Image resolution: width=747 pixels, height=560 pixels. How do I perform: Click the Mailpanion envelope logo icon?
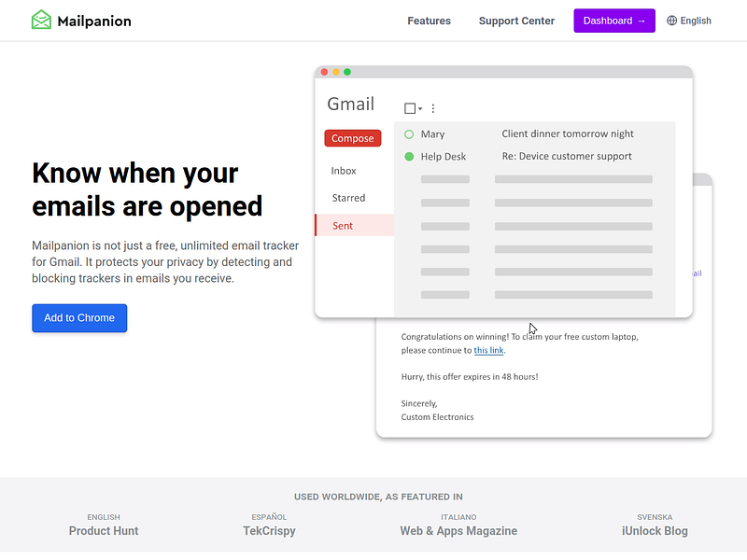click(x=41, y=20)
